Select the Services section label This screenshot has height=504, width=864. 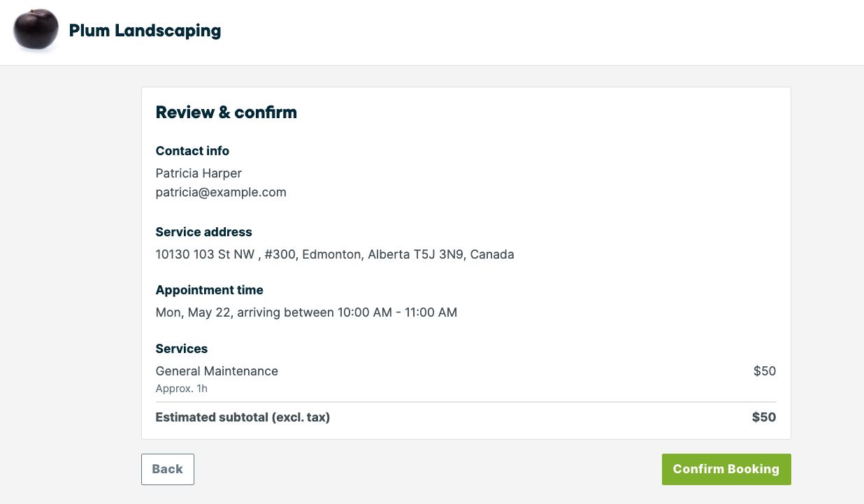[x=182, y=349]
